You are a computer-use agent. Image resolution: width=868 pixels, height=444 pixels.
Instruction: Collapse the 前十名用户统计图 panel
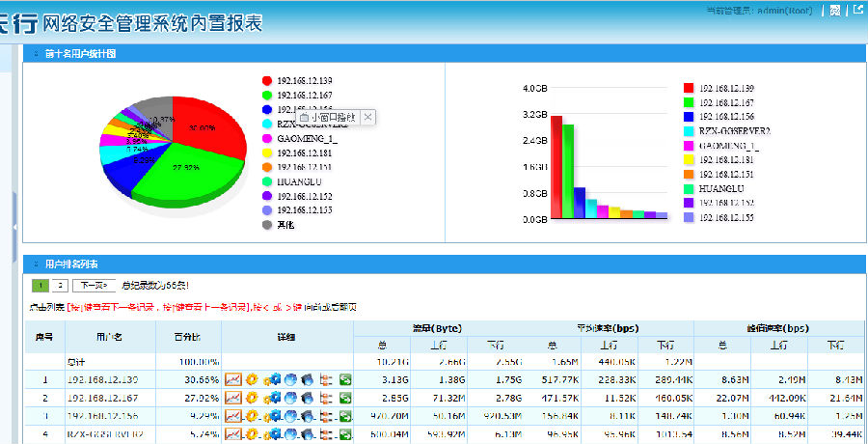pyautogui.click(x=36, y=54)
